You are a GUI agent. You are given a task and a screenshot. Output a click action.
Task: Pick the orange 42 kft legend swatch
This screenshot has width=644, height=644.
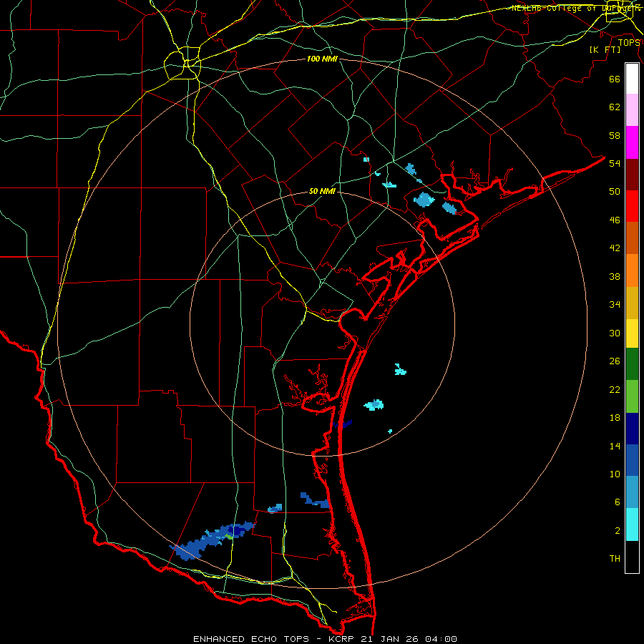pos(632,270)
